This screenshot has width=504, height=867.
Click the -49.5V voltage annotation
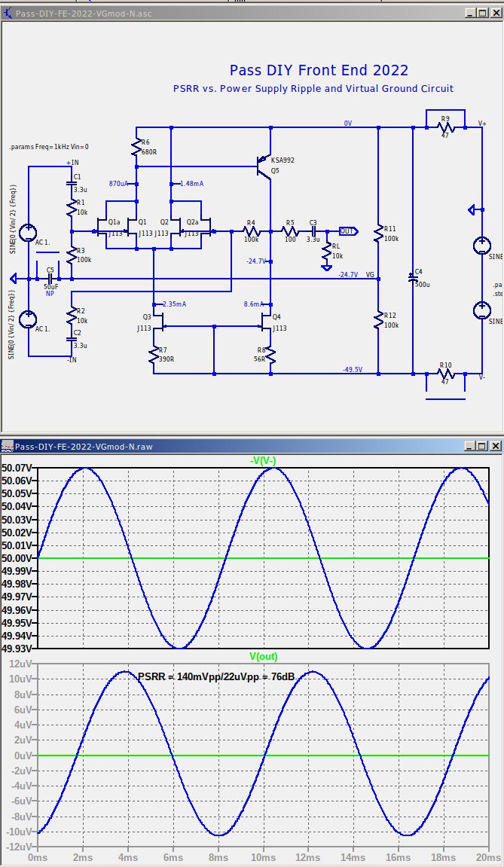(352, 369)
